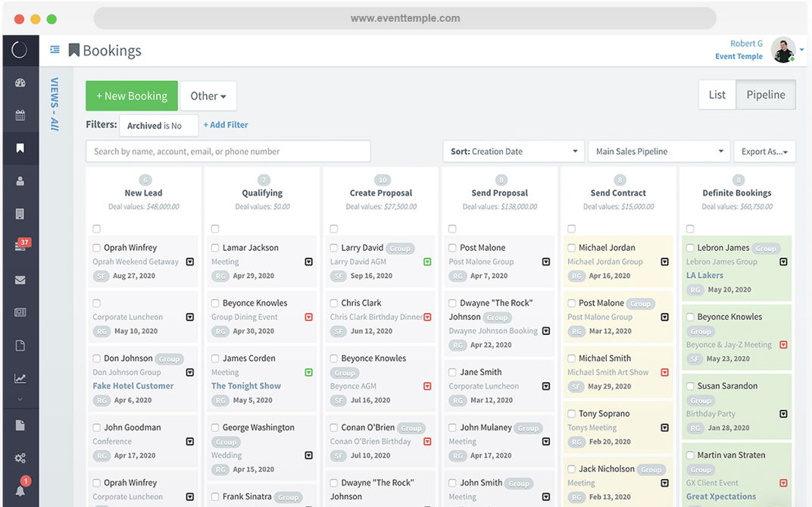Click the New Booking button
This screenshot has height=507, width=812.
[x=132, y=96]
